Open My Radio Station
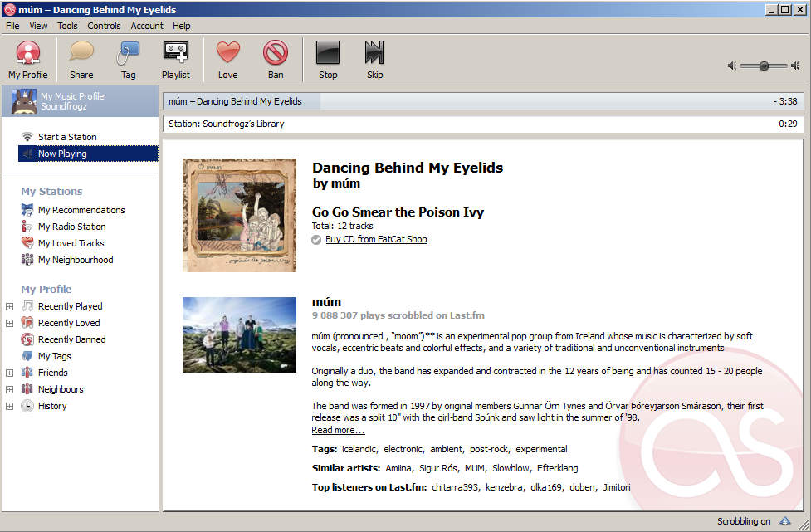 pos(72,227)
